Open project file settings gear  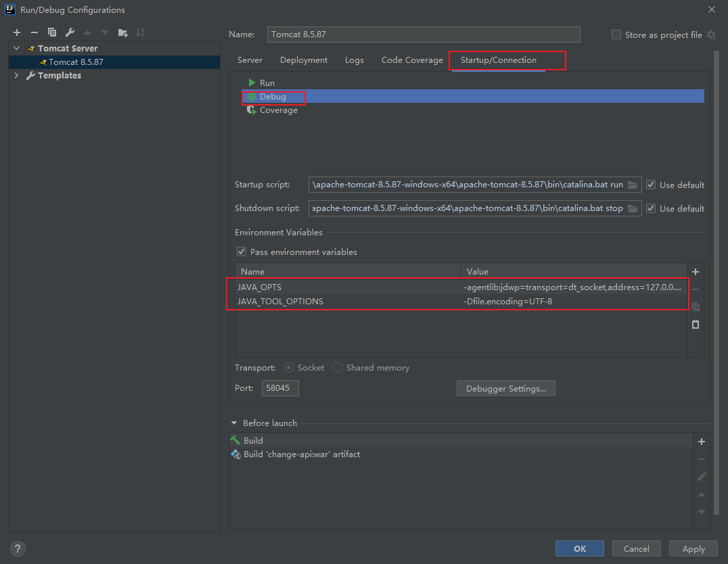[711, 34]
